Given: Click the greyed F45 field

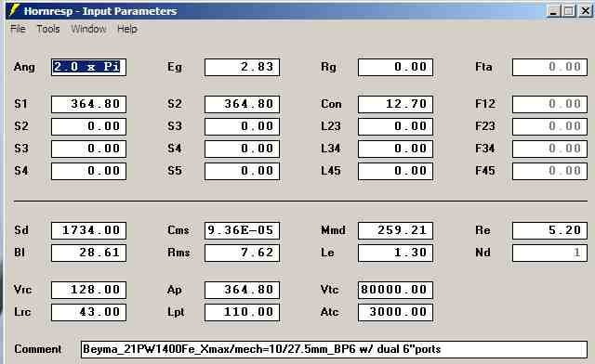Looking at the screenshot, I should [x=549, y=172].
